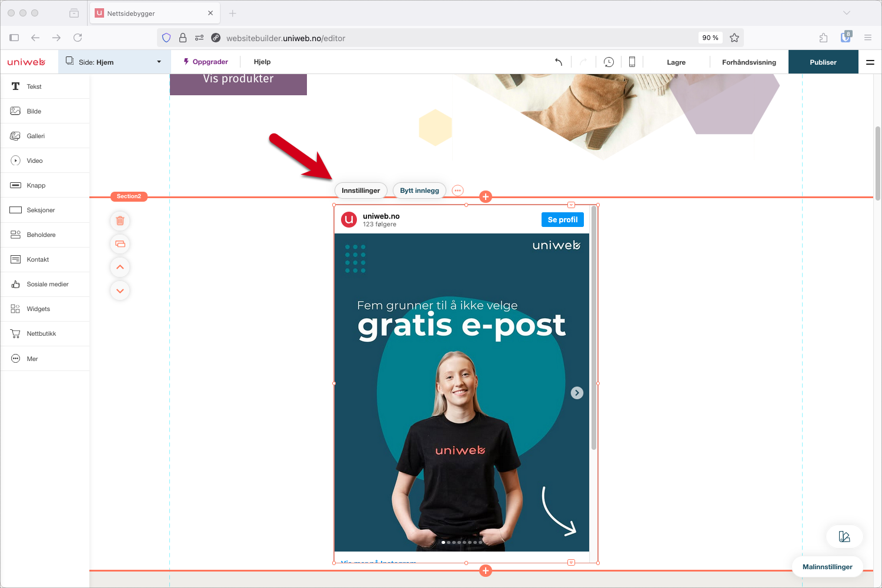Open Malinnstillinger template settings
The image size is (882, 588).
click(827, 567)
